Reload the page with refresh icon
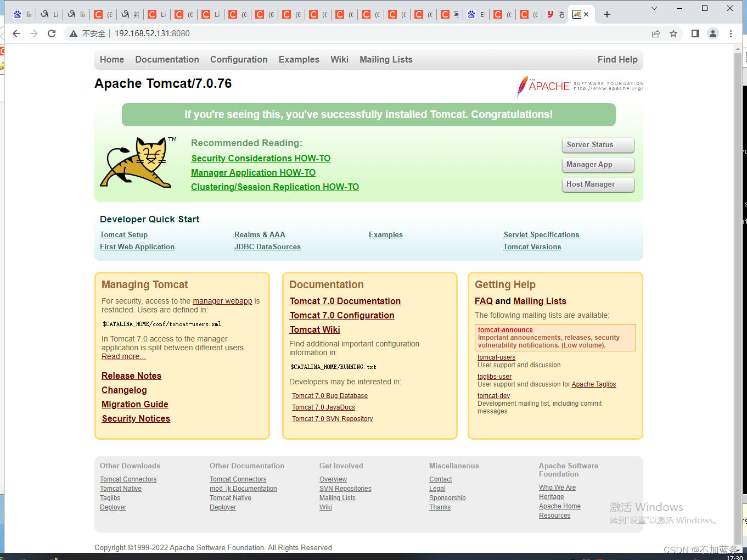The height and width of the screenshot is (560, 747). coord(52,33)
